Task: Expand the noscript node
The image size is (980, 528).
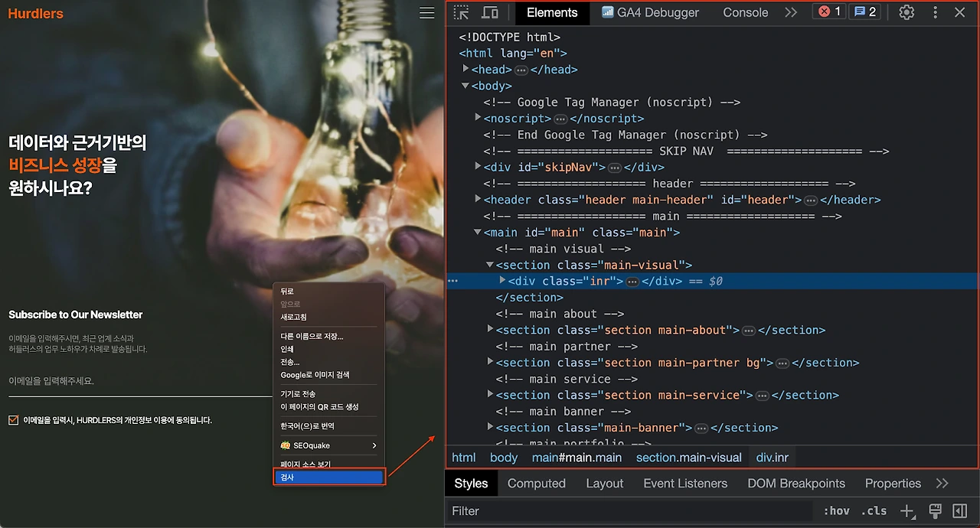Action: click(478, 118)
